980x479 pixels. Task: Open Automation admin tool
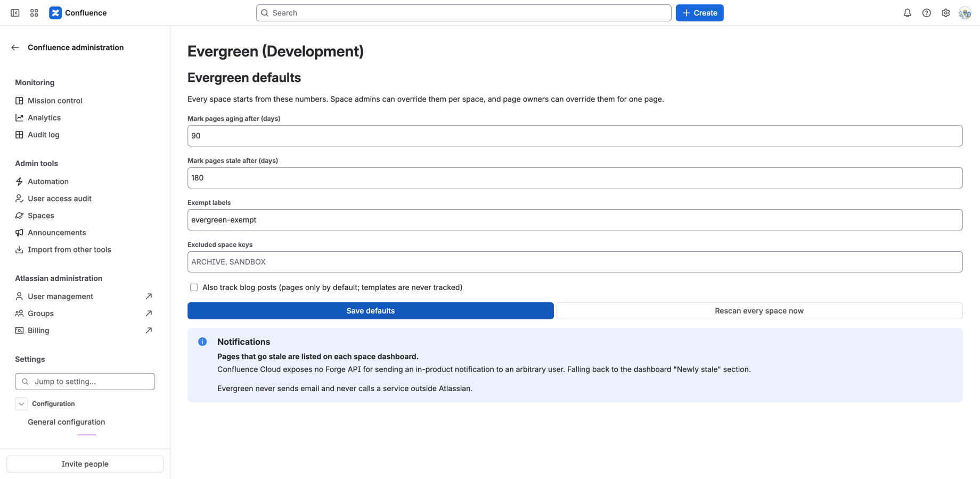(48, 181)
